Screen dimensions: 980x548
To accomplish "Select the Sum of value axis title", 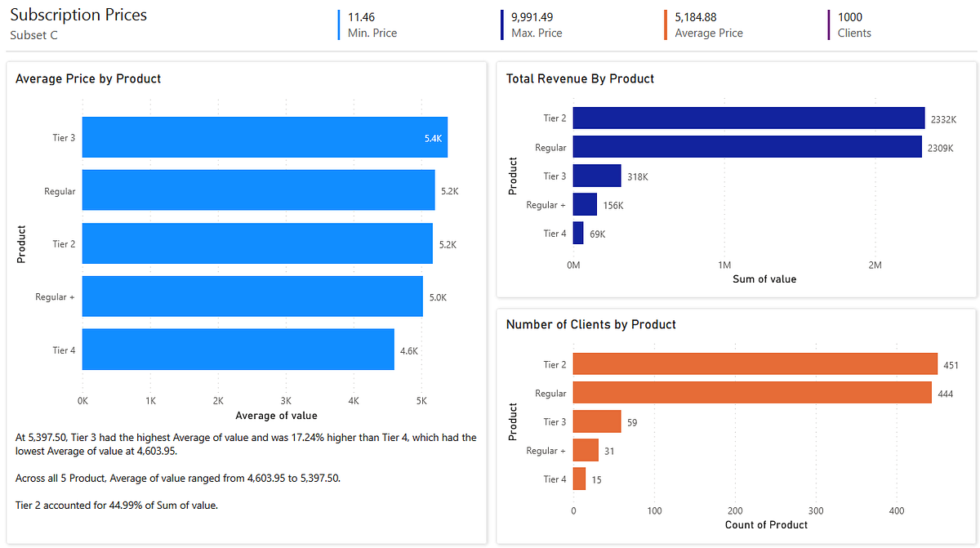I will point(764,278).
